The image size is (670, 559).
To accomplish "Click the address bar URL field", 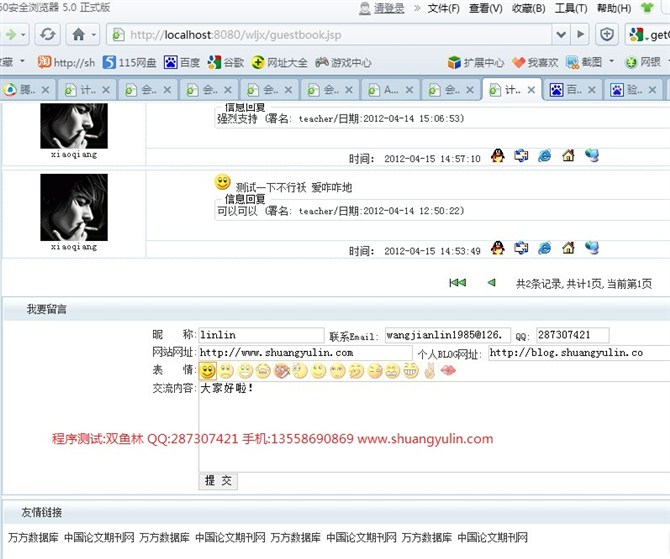I will 329,35.
